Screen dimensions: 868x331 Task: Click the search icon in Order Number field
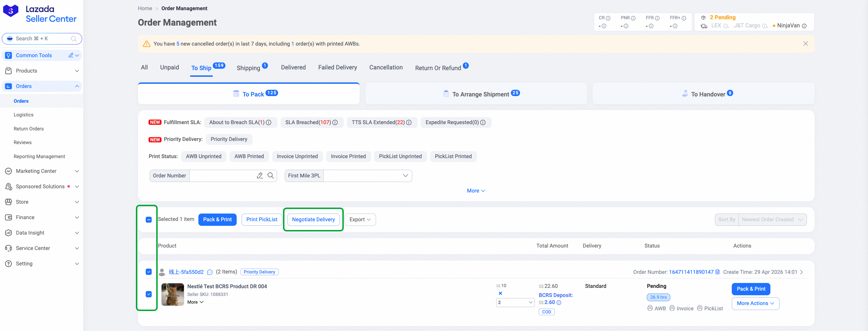coord(271,175)
